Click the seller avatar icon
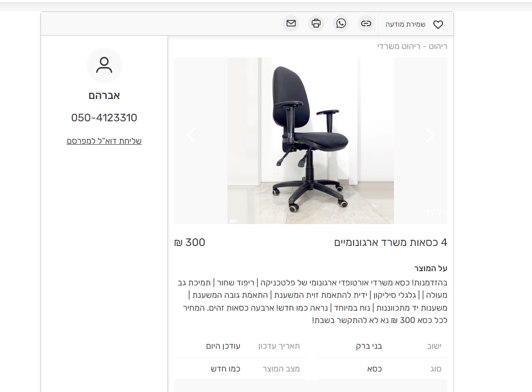Screen dimensions: 532x392 (x=104, y=66)
